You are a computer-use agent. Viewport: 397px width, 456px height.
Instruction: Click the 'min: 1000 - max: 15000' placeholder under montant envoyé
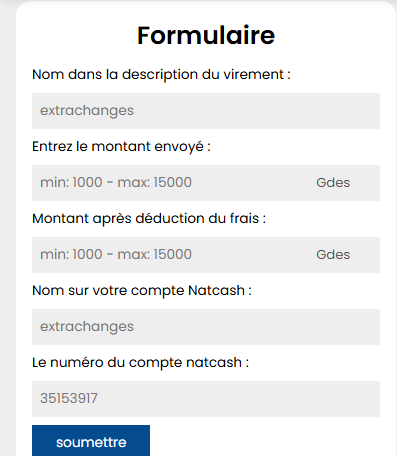pos(116,183)
